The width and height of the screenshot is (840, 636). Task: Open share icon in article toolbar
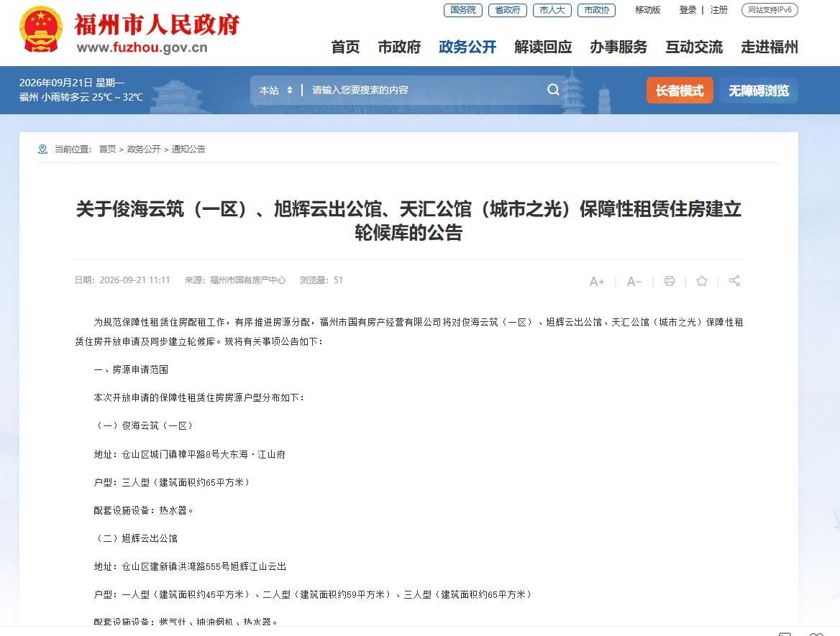pos(734,281)
